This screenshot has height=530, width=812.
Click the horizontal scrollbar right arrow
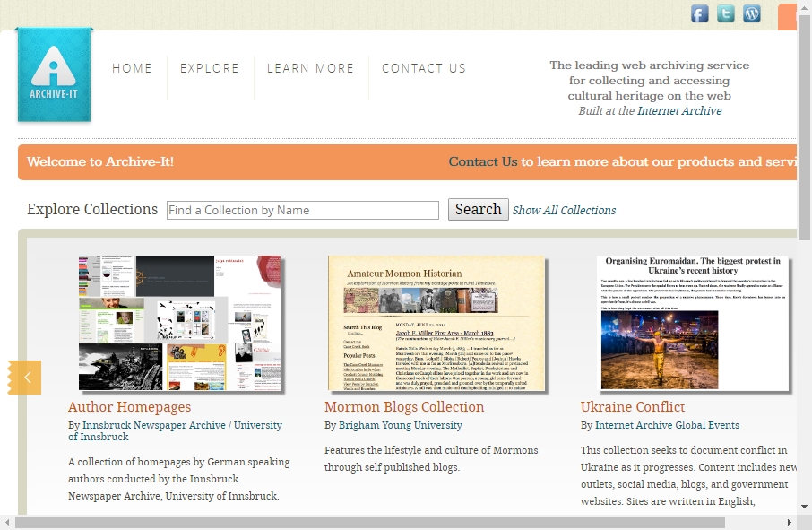(790, 522)
